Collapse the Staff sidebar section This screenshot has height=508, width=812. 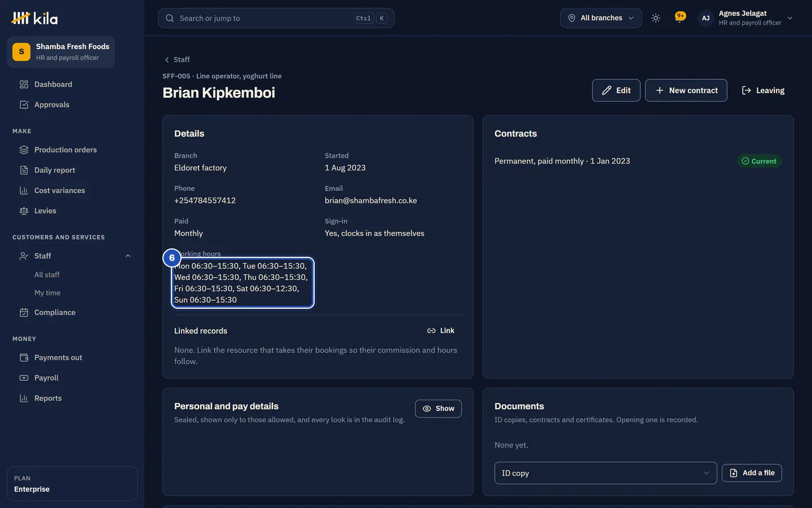(x=128, y=256)
